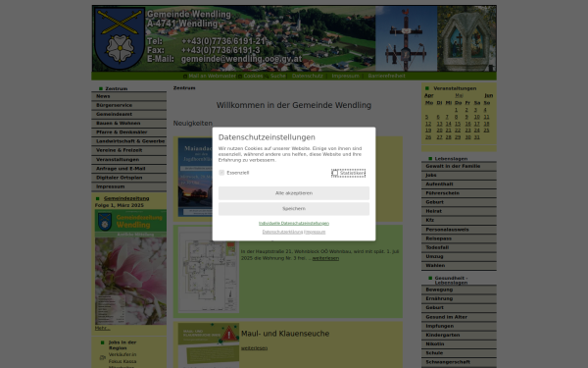Open Jobs in Lebenslagen menu
The image size is (588, 368).
click(459, 176)
